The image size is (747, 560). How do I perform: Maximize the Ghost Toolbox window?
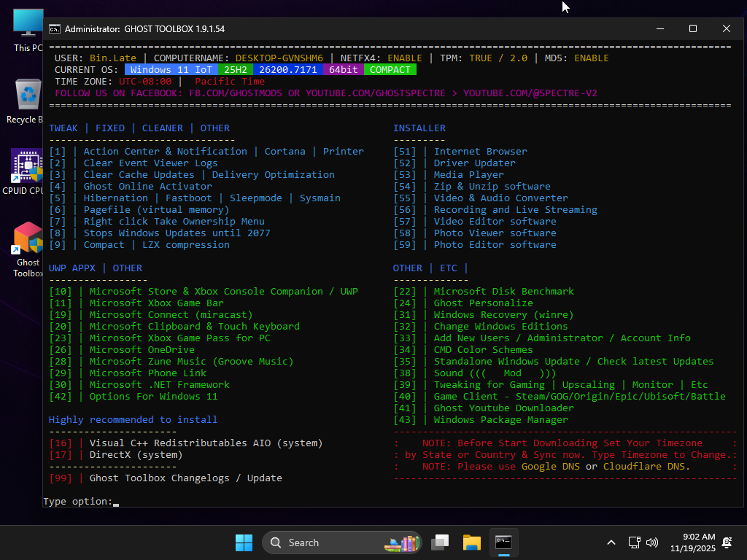tap(693, 29)
